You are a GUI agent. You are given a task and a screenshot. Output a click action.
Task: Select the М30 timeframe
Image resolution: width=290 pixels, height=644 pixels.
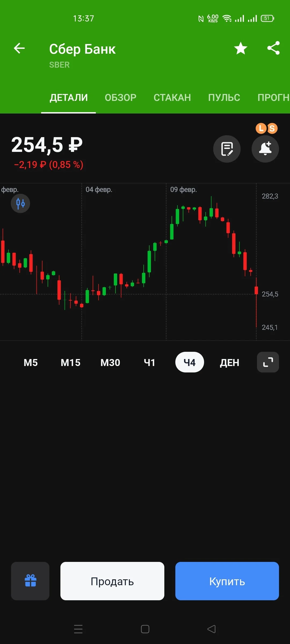click(x=110, y=363)
